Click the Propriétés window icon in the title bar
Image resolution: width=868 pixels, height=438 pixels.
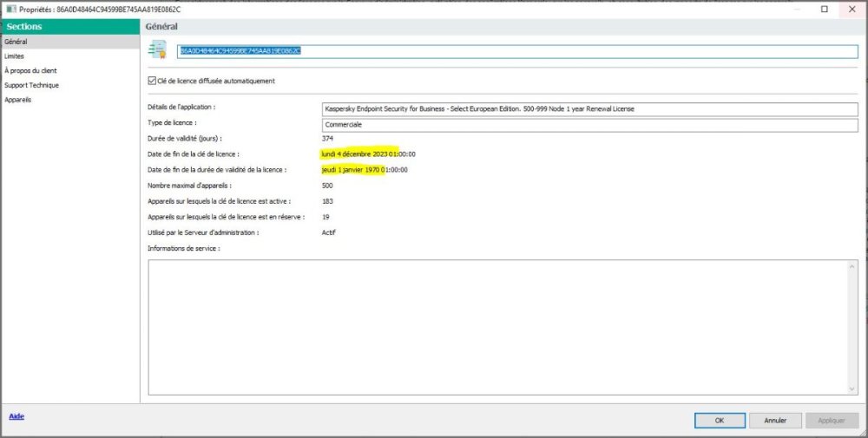tap(10, 9)
